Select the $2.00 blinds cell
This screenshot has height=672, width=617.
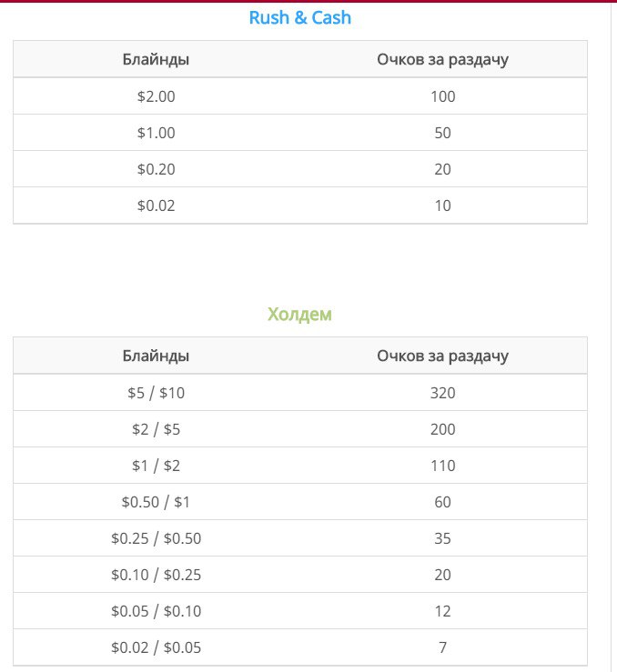click(156, 96)
